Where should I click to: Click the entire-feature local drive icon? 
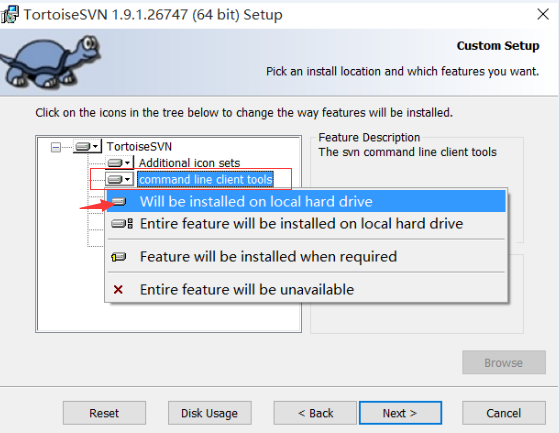122,224
